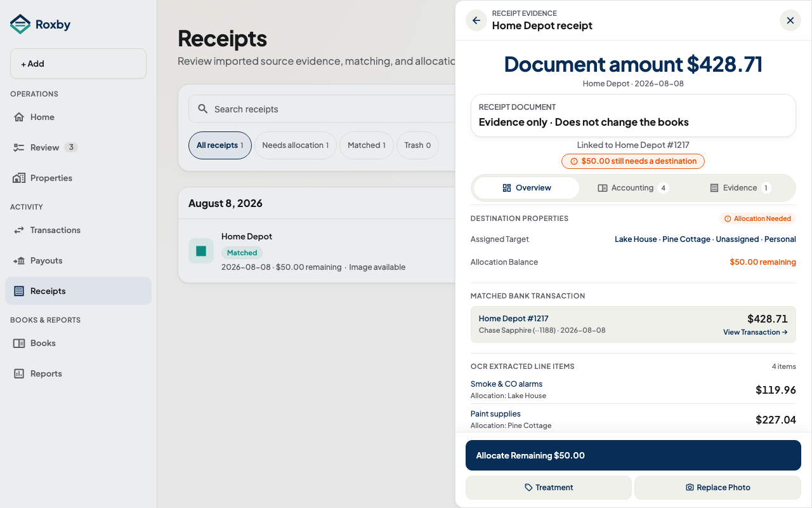Click the Matched status badge in list
Viewport: 812px width, 508px height.
242,253
